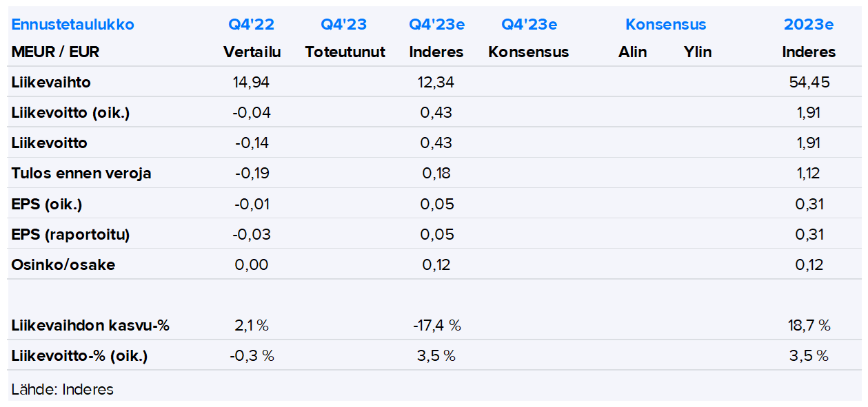Select the Konsensus header above Alin and Ylin
Image resolution: width=868 pixels, height=407 pixels.
(x=665, y=25)
